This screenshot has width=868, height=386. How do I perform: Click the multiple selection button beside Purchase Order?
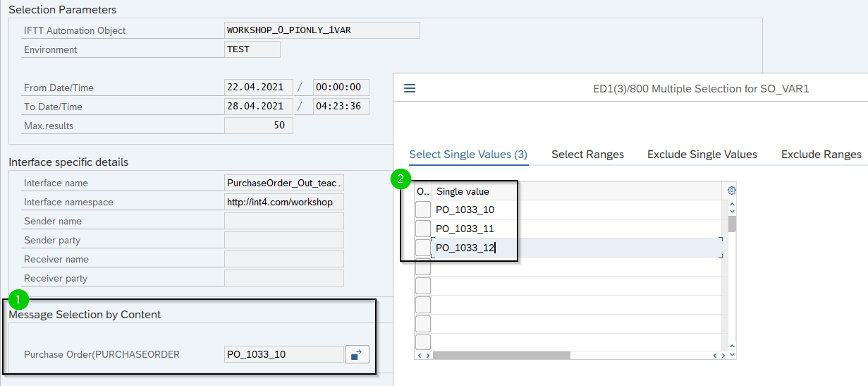pyautogui.click(x=357, y=354)
